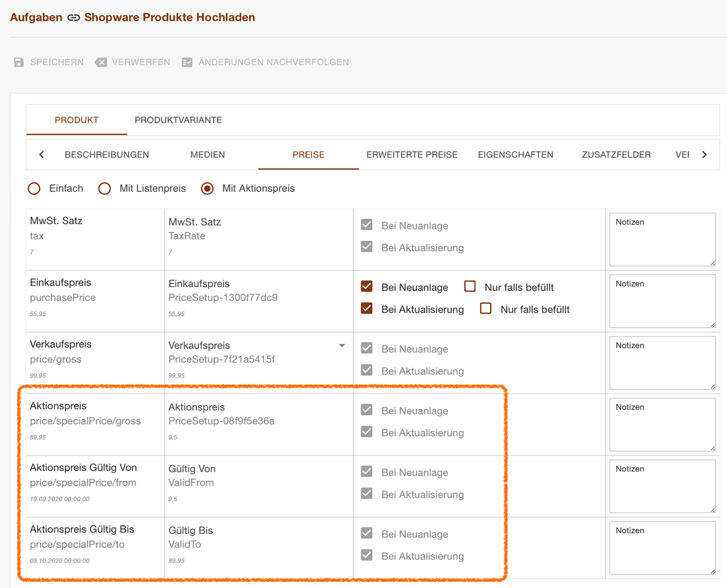727x588 pixels.
Task: Click the link chain icon in the breadcrumb
Action: (73, 17)
